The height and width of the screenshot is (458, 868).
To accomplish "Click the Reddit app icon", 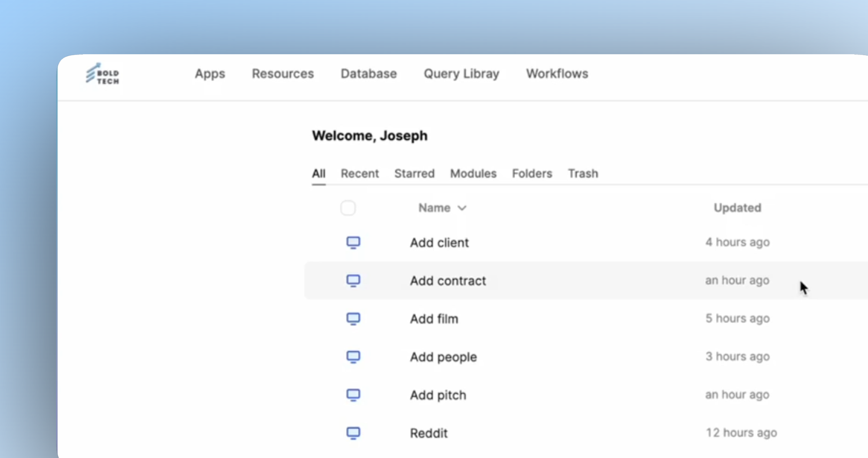I will [354, 433].
